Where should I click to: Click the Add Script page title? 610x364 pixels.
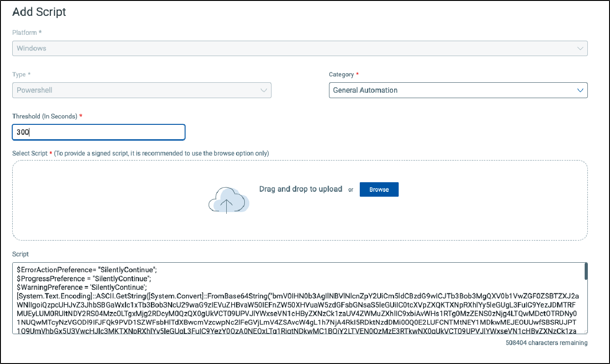39,12
